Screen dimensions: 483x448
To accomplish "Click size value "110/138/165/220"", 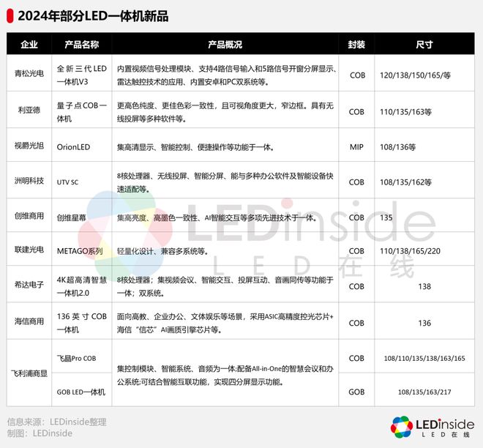I will [x=410, y=251].
